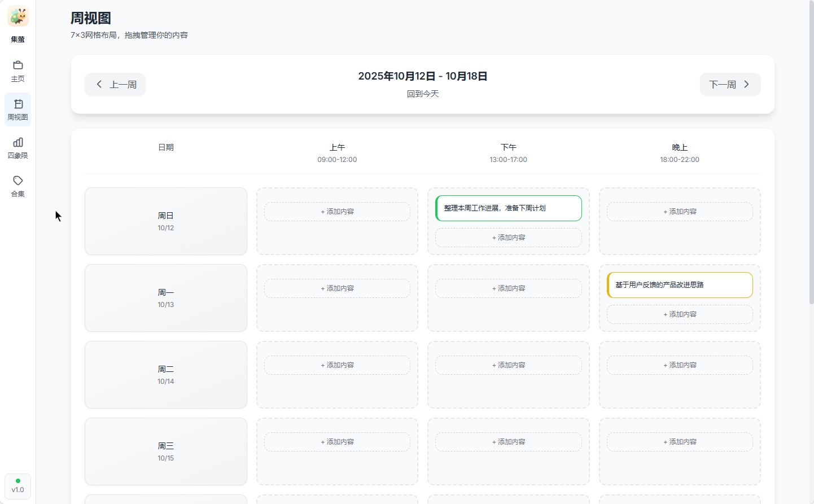Open the 主页 home briefcase icon
This screenshot has width=814, height=504.
(x=18, y=65)
